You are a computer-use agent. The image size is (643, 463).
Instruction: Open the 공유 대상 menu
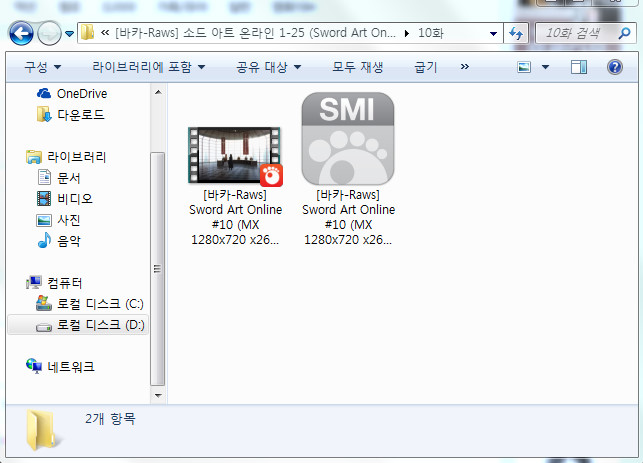[x=269, y=67]
